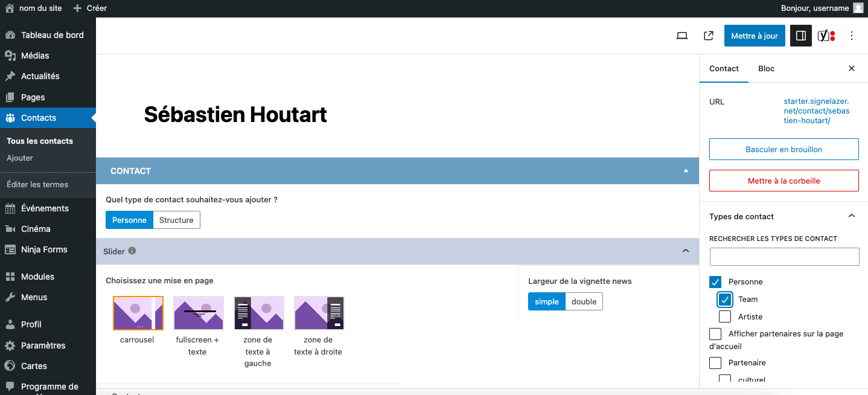The height and width of the screenshot is (395, 868).
Task: Open Ninja Forms in the sidebar
Action: tap(44, 249)
